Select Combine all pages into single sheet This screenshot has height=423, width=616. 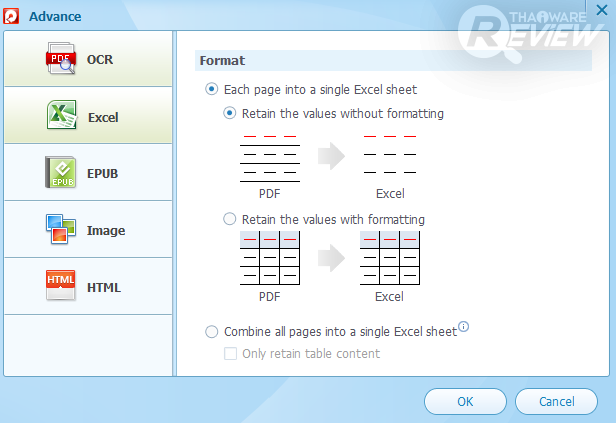pos(211,331)
